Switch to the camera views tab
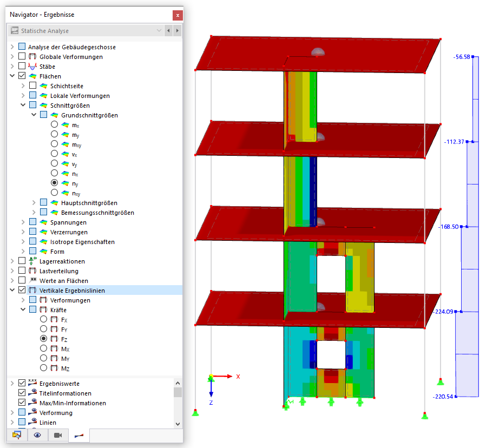Screen dimensions: 486x448 click(x=58, y=436)
